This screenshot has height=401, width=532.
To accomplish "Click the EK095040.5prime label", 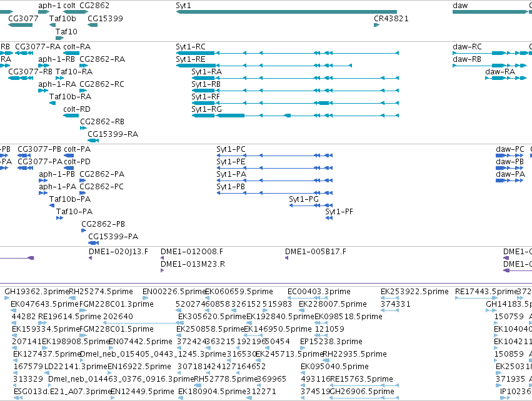I will pos(334,367).
